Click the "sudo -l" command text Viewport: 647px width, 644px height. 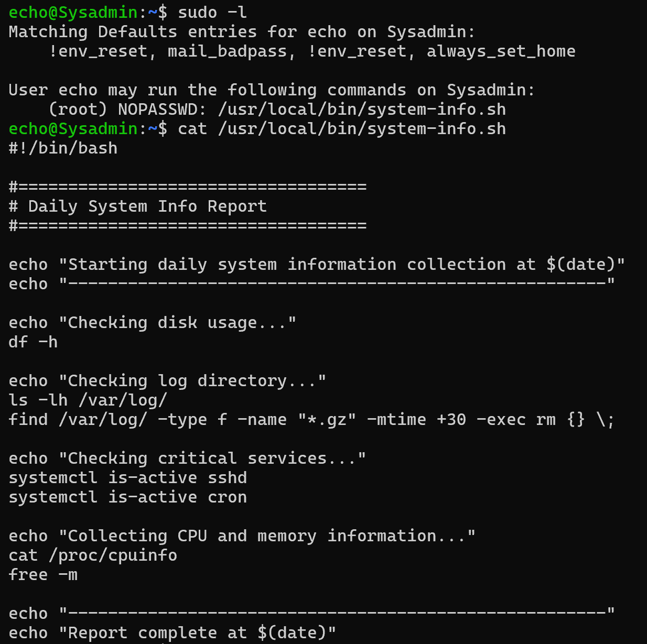click(x=212, y=12)
